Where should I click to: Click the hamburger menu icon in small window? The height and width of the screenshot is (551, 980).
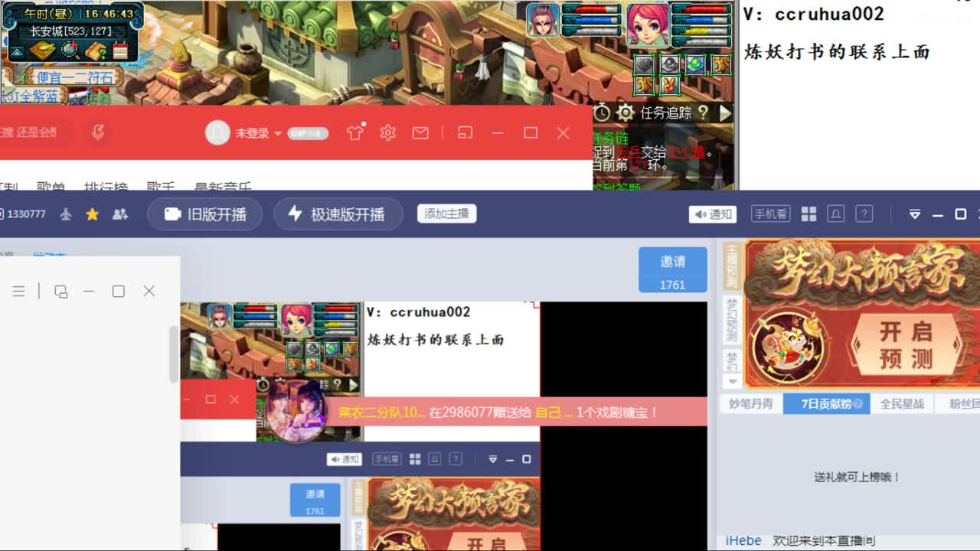point(18,291)
